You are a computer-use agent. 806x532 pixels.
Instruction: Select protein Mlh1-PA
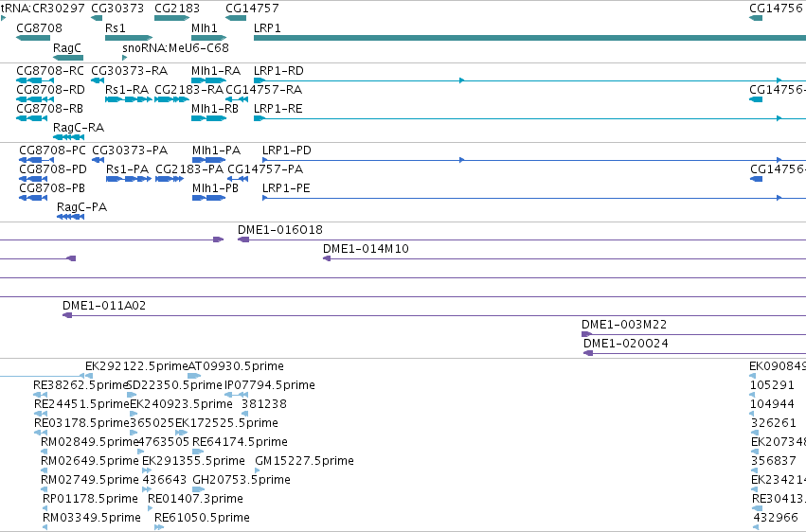pos(216,151)
